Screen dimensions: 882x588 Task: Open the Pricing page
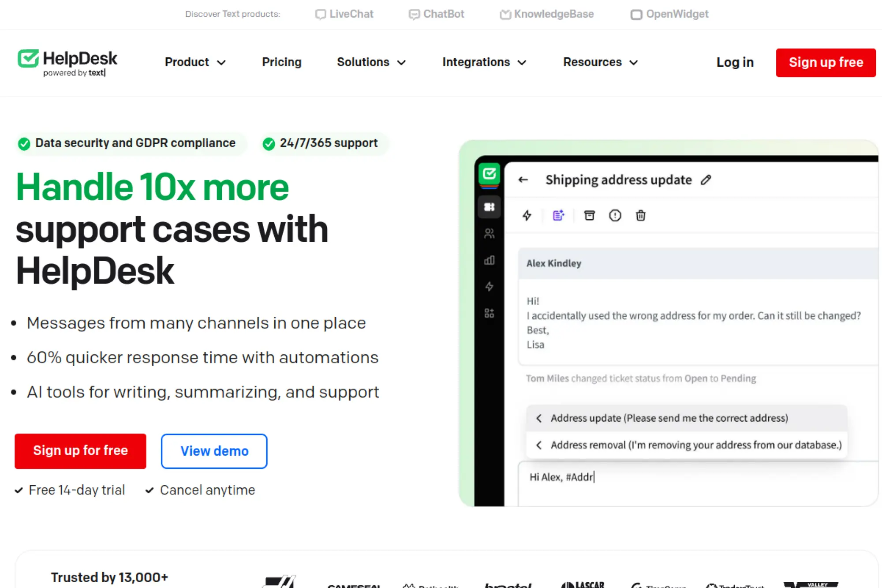click(x=281, y=62)
